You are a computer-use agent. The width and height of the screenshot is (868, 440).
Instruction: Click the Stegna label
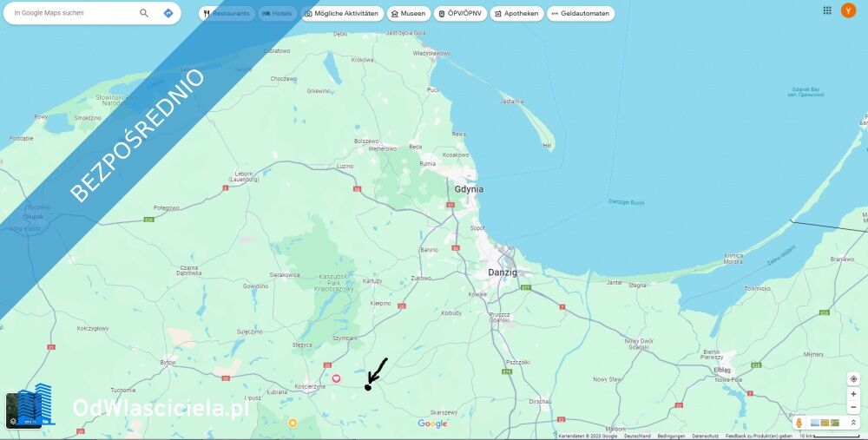(x=637, y=286)
